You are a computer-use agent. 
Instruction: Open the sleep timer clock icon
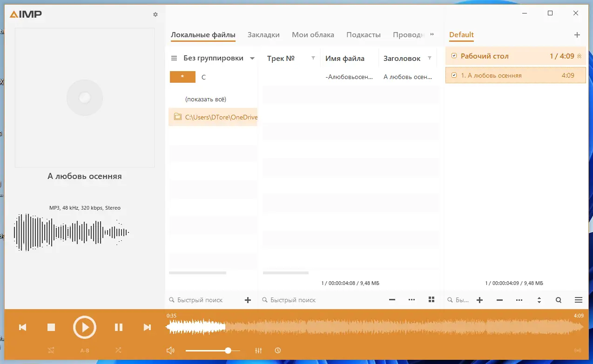(x=277, y=350)
